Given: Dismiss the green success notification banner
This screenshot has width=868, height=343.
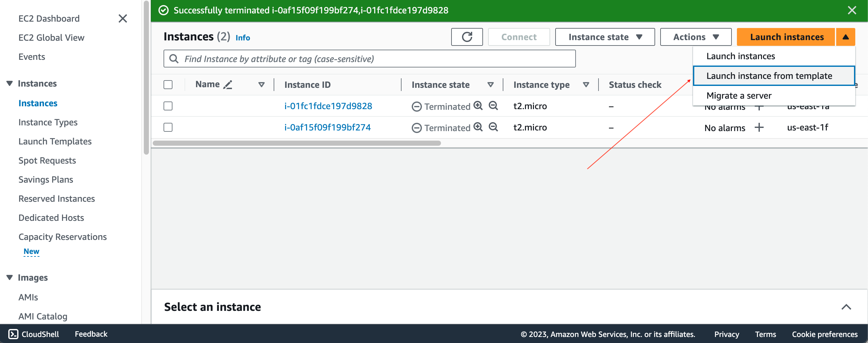Looking at the screenshot, I should [852, 10].
